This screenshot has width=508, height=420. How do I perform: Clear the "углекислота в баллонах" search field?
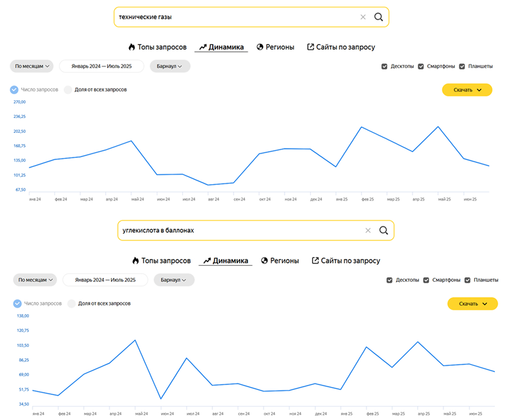point(368,231)
